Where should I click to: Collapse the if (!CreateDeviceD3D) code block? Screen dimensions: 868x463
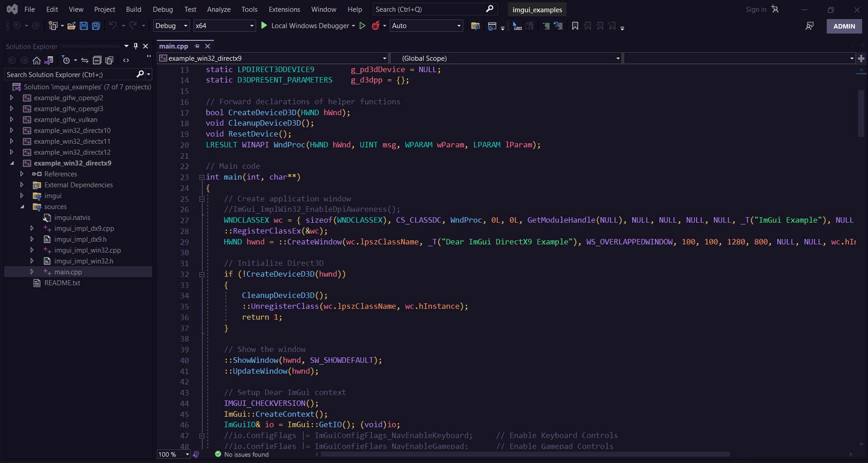(x=202, y=274)
